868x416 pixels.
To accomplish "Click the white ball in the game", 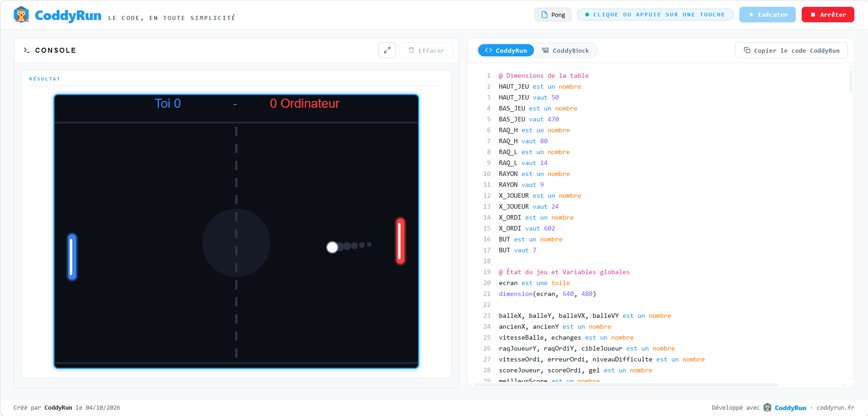I will coord(332,247).
